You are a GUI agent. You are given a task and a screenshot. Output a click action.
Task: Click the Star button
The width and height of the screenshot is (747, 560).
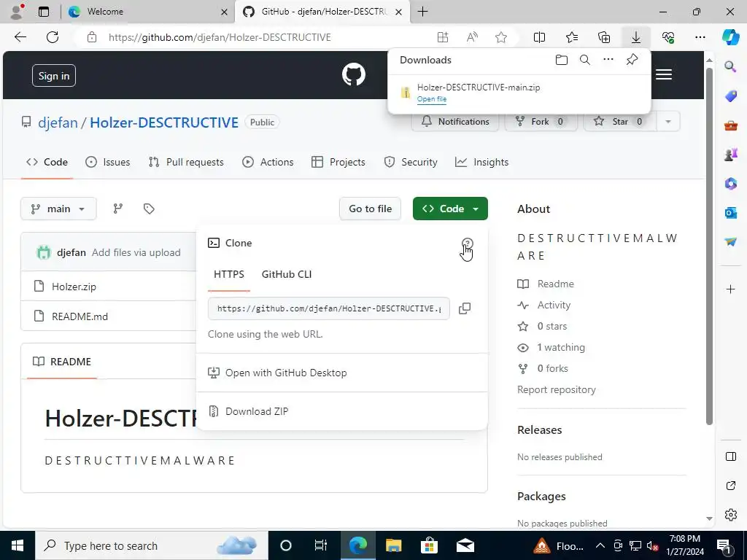[620, 122]
